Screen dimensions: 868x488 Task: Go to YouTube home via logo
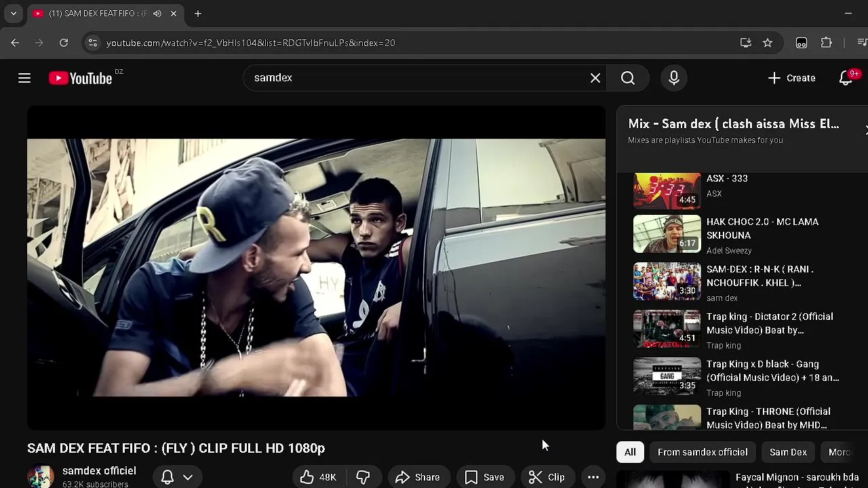click(80, 78)
